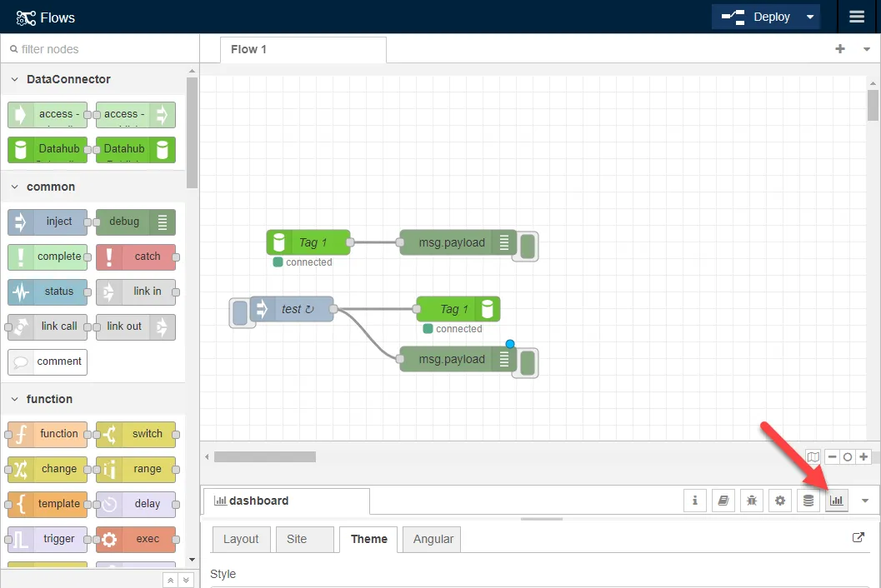Open the dashboard chart sidebar icon
The width and height of the screenshot is (881, 588).
pos(837,501)
